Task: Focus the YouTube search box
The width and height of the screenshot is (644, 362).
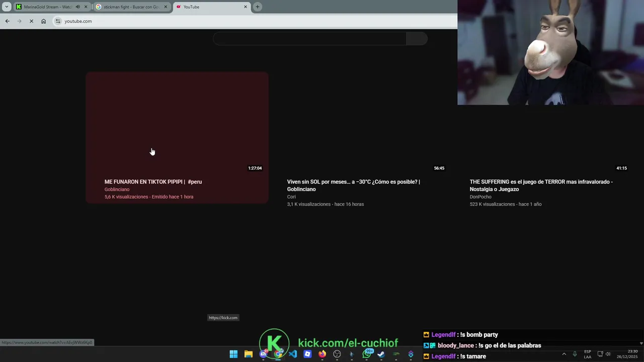Action: [x=309, y=39]
